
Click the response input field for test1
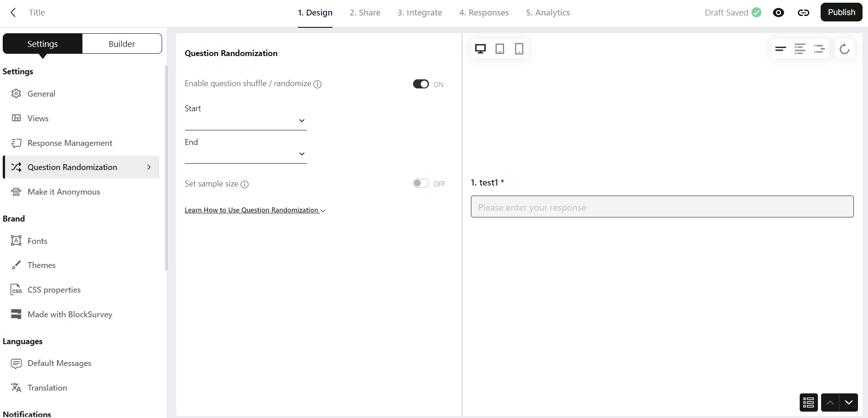click(662, 207)
